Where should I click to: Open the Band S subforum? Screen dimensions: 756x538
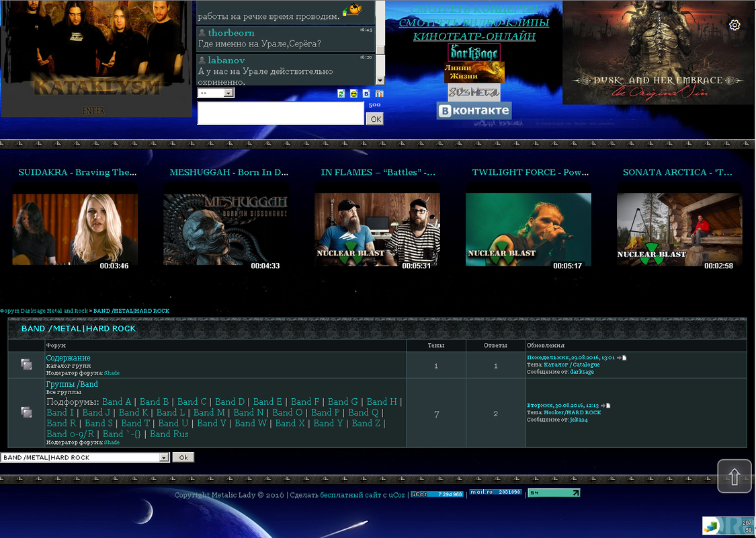click(x=99, y=423)
